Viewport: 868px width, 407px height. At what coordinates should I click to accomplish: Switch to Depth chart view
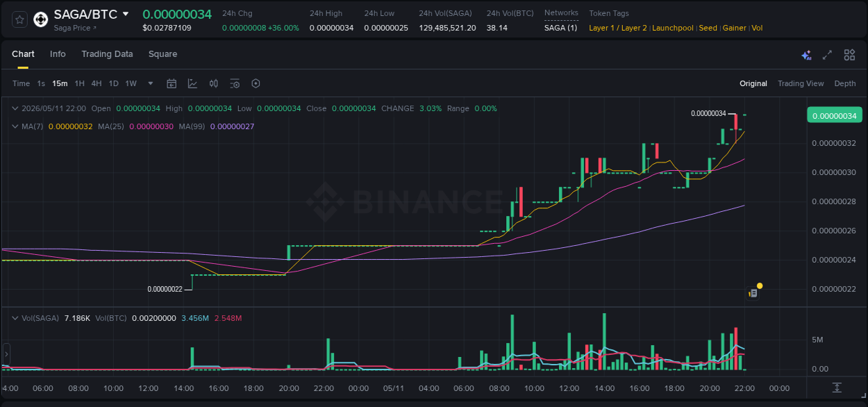click(x=845, y=83)
